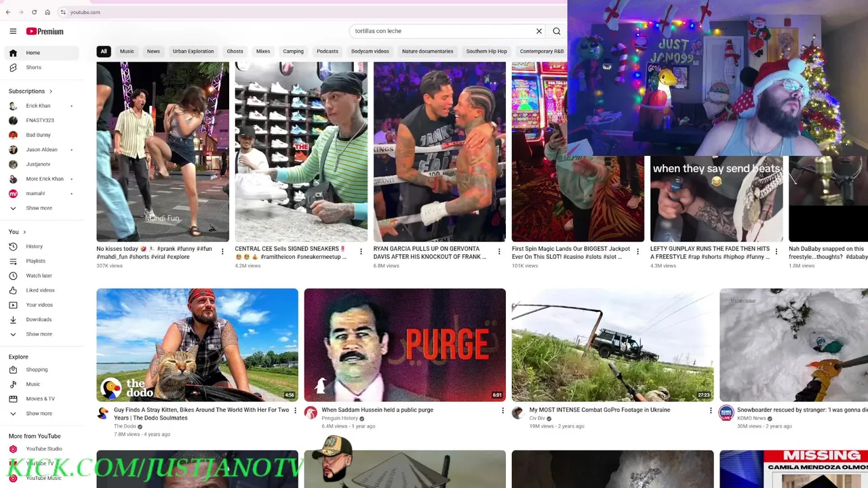This screenshot has height=488, width=868.
Task: Select the Music filter chip
Action: coord(127,52)
